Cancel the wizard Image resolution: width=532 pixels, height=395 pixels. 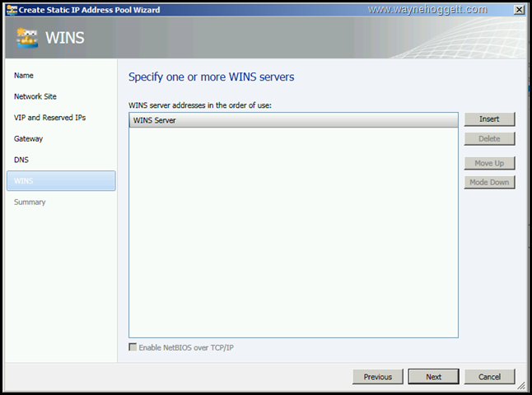[x=489, y=377]
